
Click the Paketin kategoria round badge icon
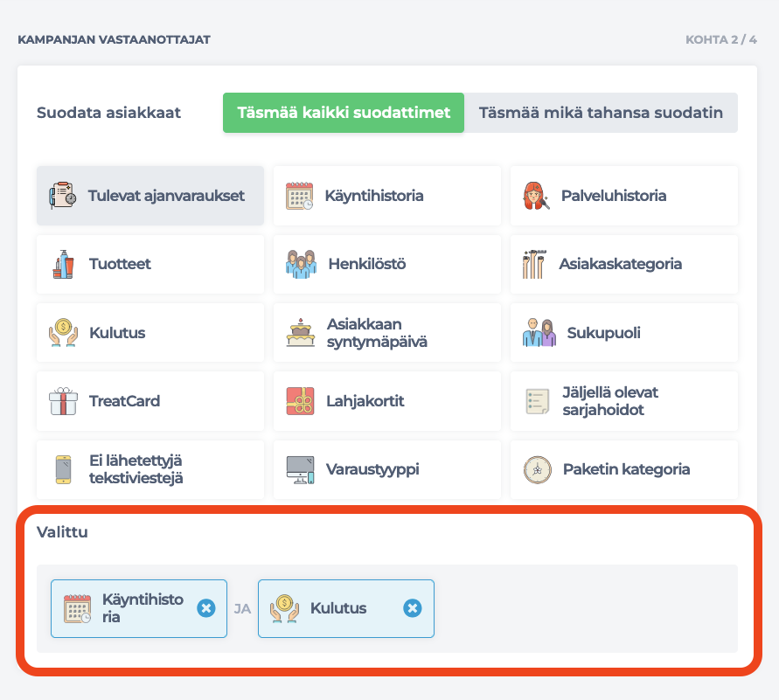[x=538, y=469]
